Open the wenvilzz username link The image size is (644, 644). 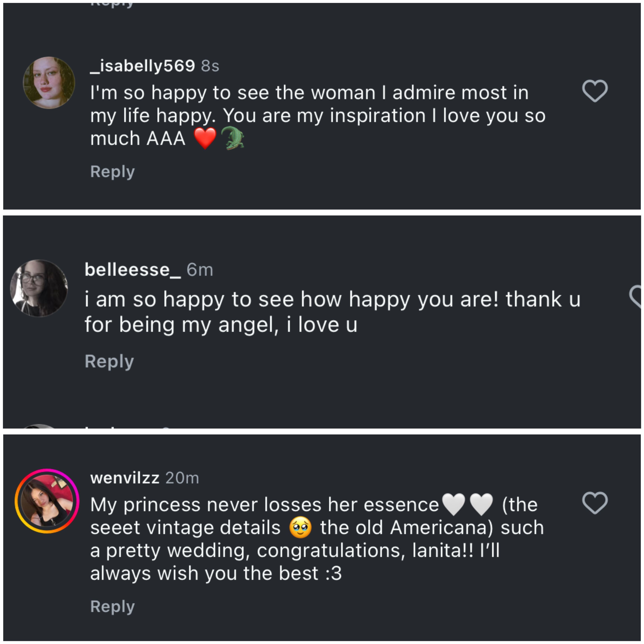(x=125, y=478)
